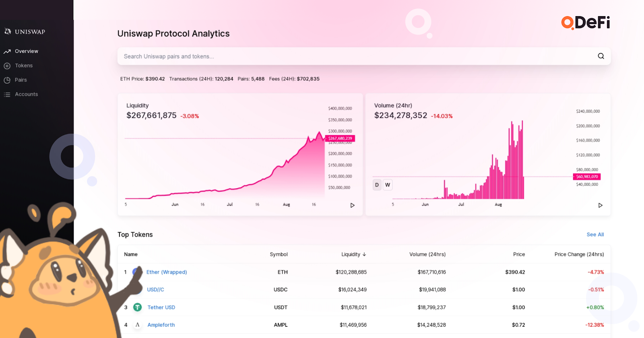The image size is (644, 338).
Task: Click the $60,983,070 volume chart marker
Action: click(x=587, y=177)
